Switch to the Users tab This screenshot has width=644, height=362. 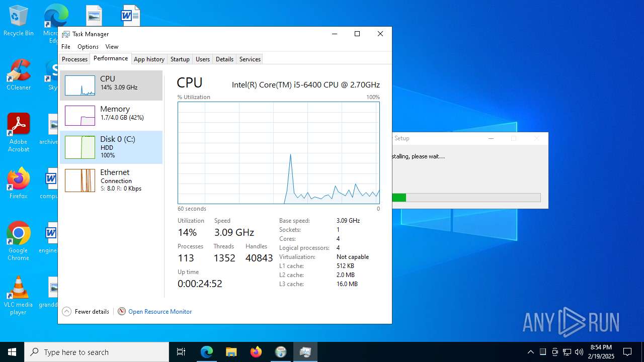click(x=203, y=59)
